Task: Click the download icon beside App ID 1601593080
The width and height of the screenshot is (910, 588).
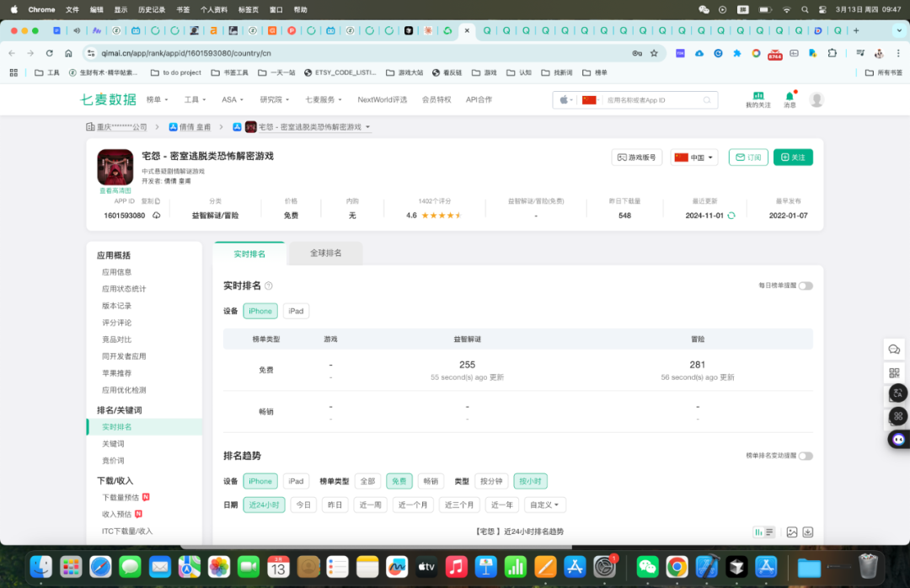Action: click(x=157, y=216)
